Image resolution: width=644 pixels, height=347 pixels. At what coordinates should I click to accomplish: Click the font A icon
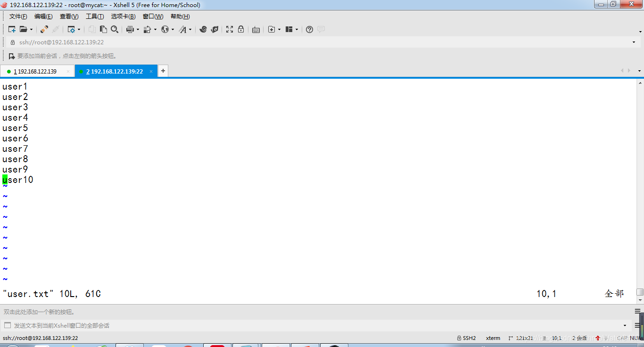click(x=183, y=29)
